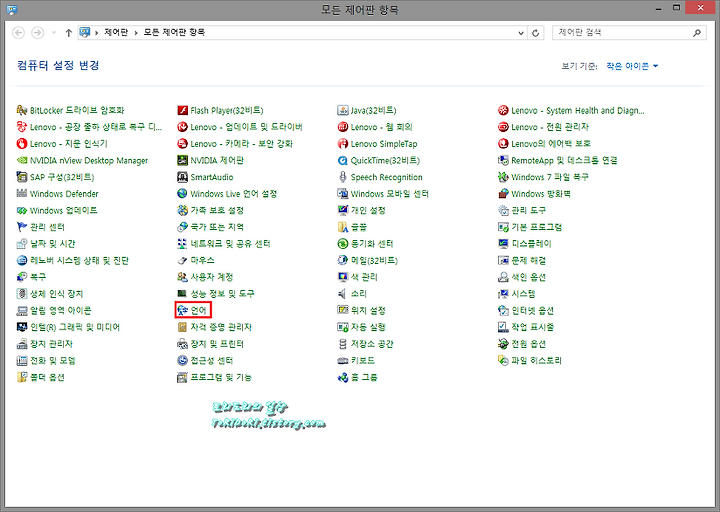Open the Windows 방화벽 icon
Image resolution: width=720 pixels, height=512 pixels.
503,194
